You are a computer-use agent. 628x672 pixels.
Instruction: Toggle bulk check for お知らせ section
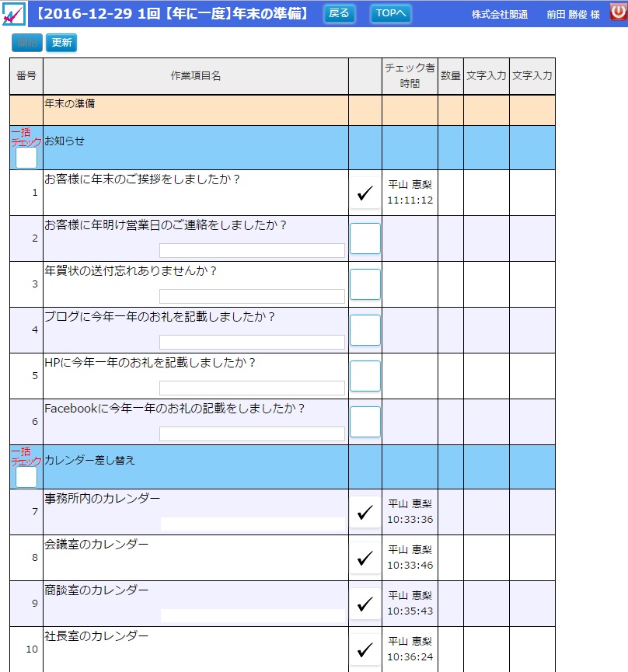26,158
